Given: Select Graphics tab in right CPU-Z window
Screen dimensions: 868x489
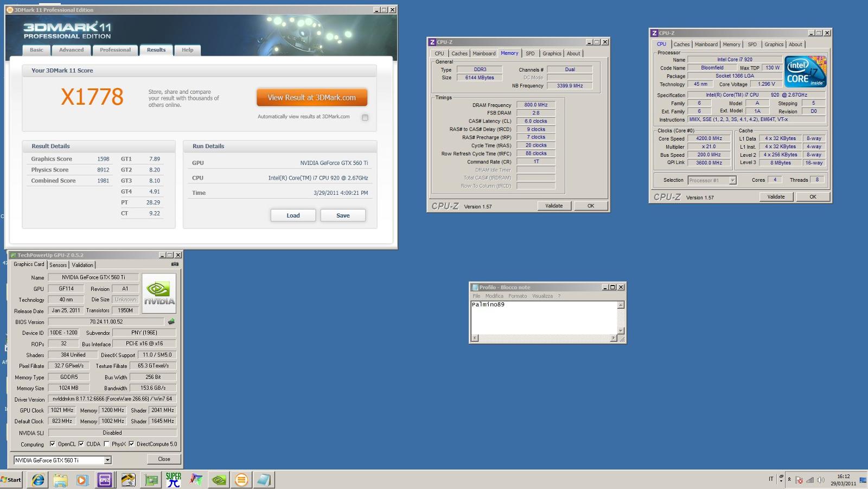Looking at the screenshot, I should 774,45.
